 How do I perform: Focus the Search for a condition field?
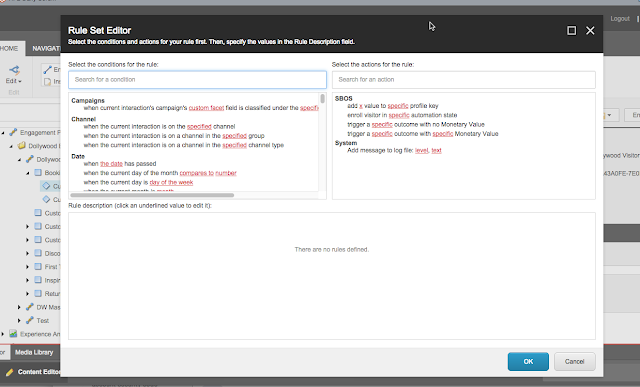[x=198, y=80]
